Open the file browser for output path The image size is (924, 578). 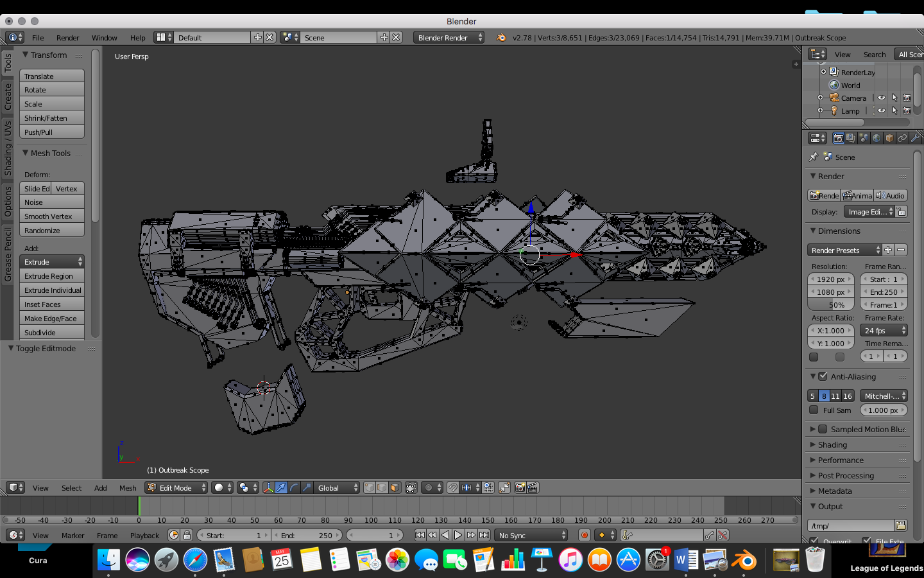tap(901, 525)
